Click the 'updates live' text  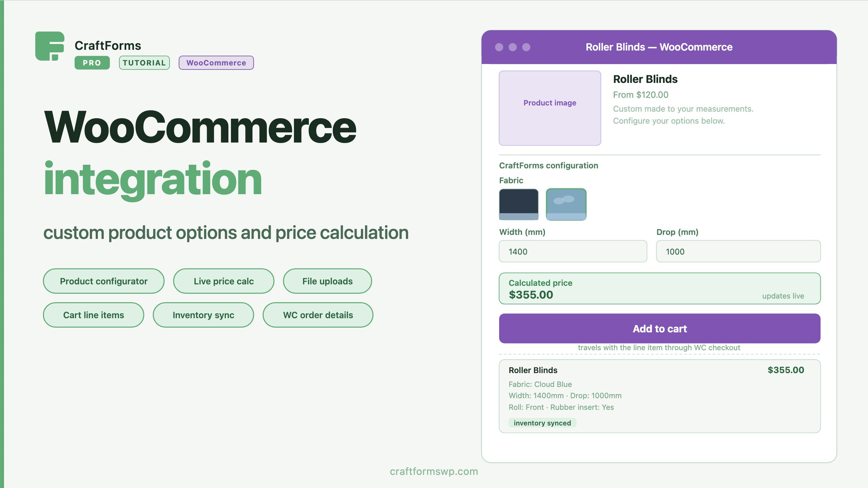click(x=783, y=296)
